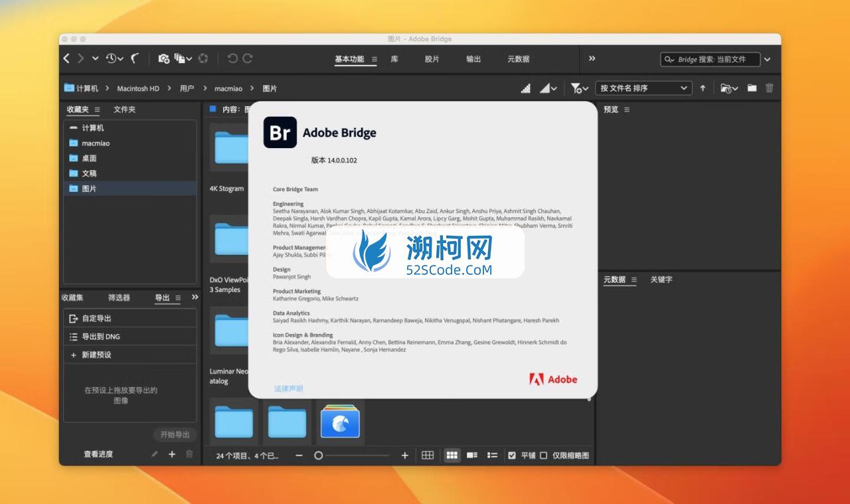This screenshot has height=504, width=850.
Task: Open the parent folders dropdown chevron
Action: [x=95, y=58]
